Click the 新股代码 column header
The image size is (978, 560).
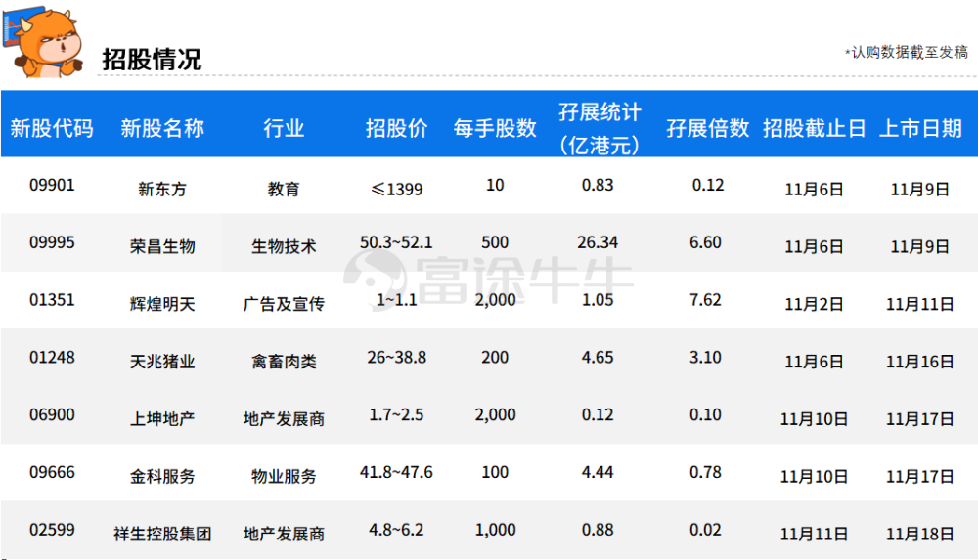coord(52,128)
